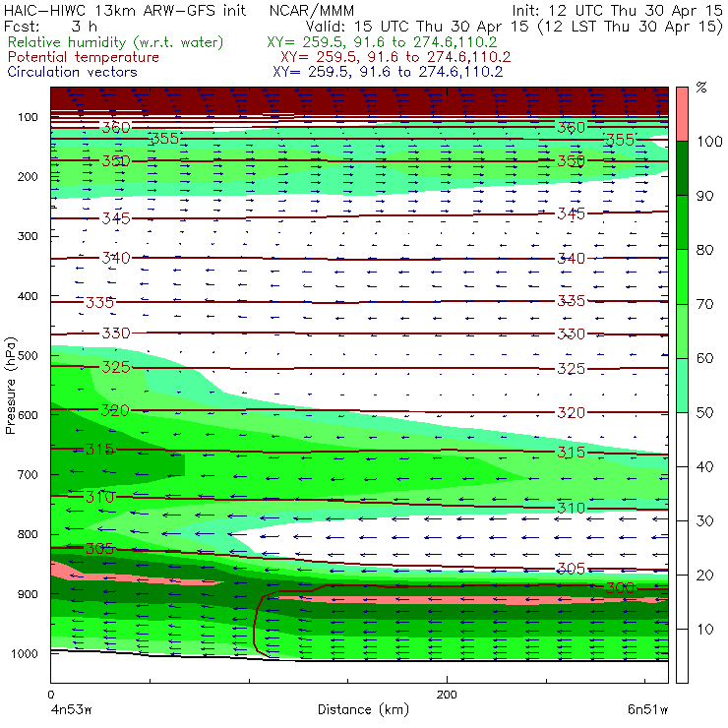728x728 pixels.
Task: Click the '200' distance axis label
Action: (447, 695)
